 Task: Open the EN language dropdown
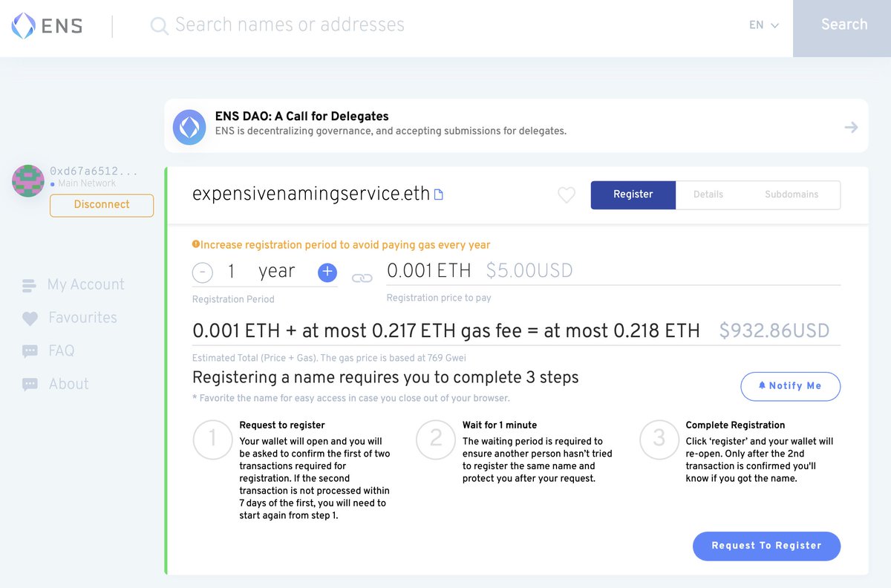coord(764,25)
